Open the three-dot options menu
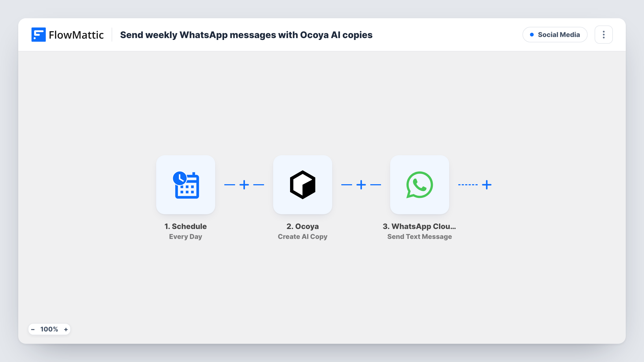This screenshot has width=644, height=362. click(604, 35)
